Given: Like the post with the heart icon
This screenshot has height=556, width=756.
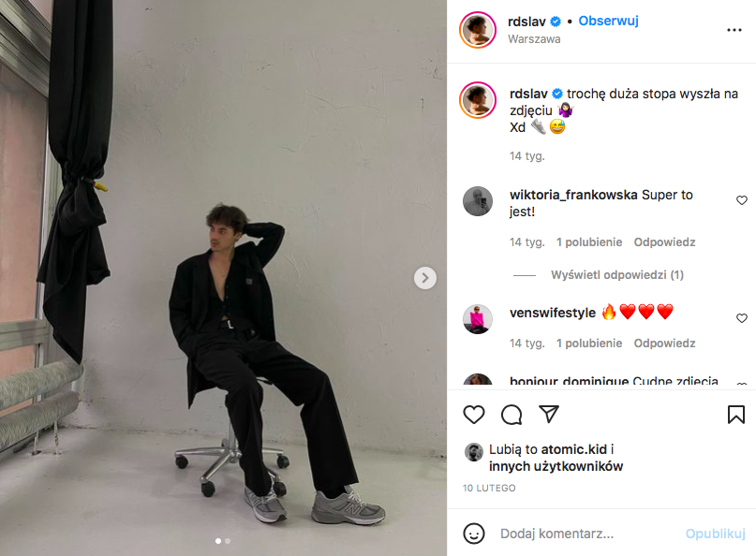Looking at the screenshot, I should [473, 415].
